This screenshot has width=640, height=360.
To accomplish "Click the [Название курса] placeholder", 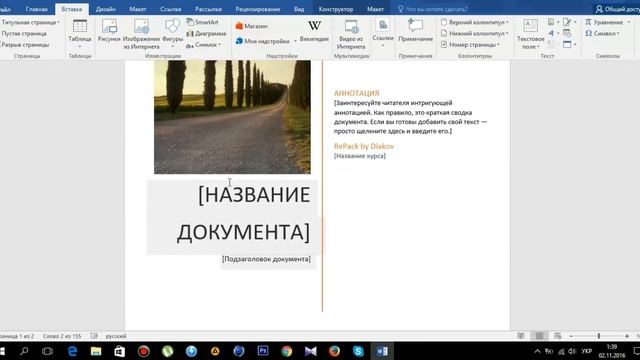I will tap(360, 156).
